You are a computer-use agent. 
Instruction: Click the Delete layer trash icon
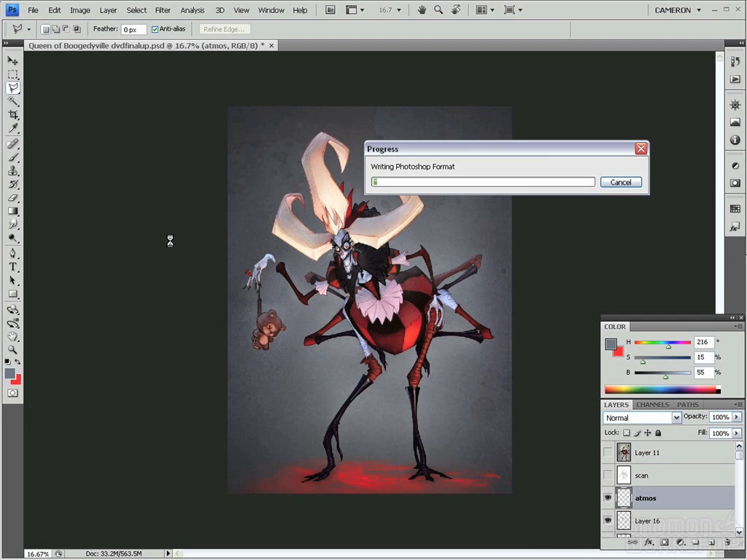pyautogui.click(x=727, y=542)
